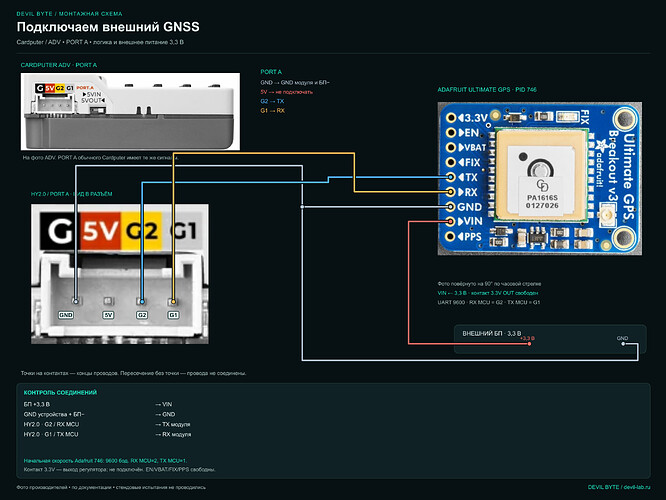
Task: Click the "PORT A" legend heading
Action: 271,72
